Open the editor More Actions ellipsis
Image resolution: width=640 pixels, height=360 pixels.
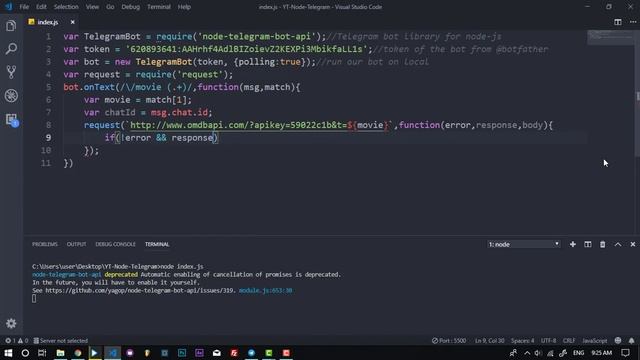pyautogui.click(x=633, y=22)
